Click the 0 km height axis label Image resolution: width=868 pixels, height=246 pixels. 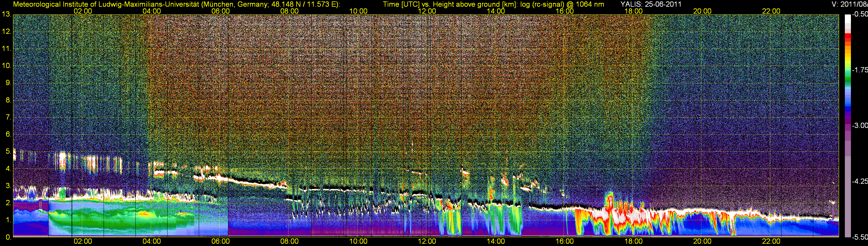pos(8,237)
